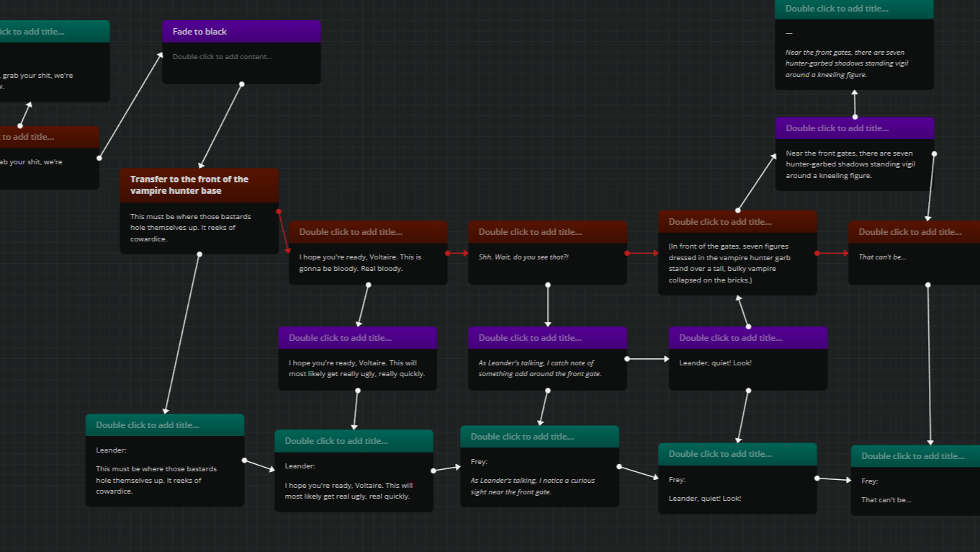Select "Transfer to the front of the vampire hunter base" title
The image size is (980, 552).
point(189,185)
